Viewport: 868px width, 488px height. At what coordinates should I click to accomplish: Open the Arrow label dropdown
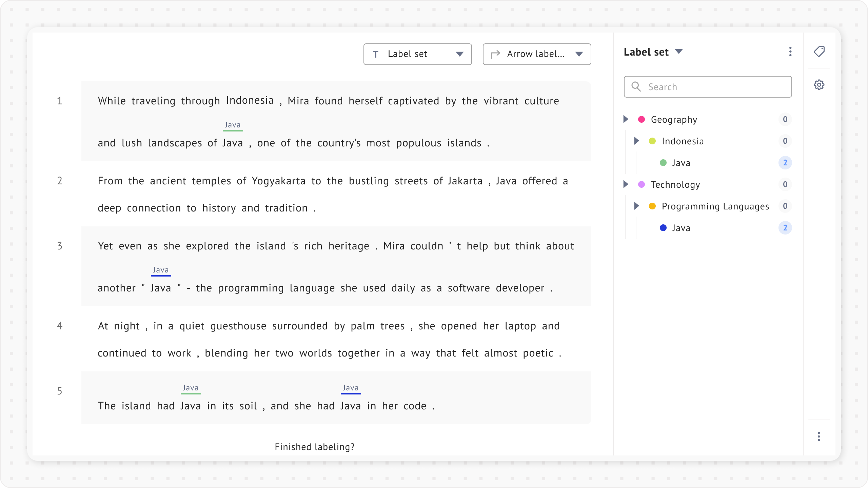579,54
